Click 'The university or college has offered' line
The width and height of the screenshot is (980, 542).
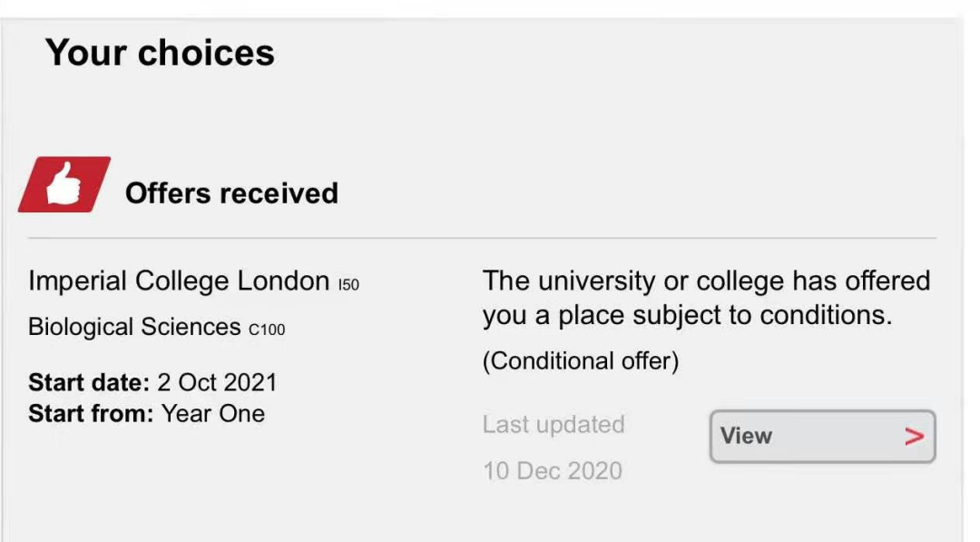tap(706, 281)
